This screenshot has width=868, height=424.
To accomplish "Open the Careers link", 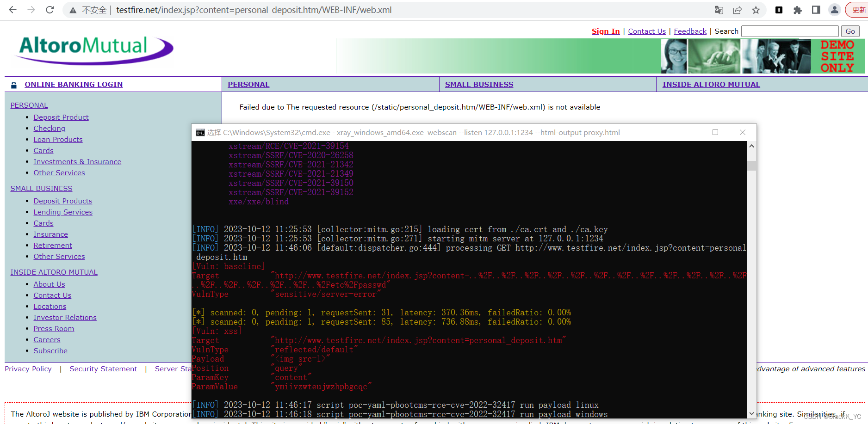I will pyautogui.click(x=47, y=340).
